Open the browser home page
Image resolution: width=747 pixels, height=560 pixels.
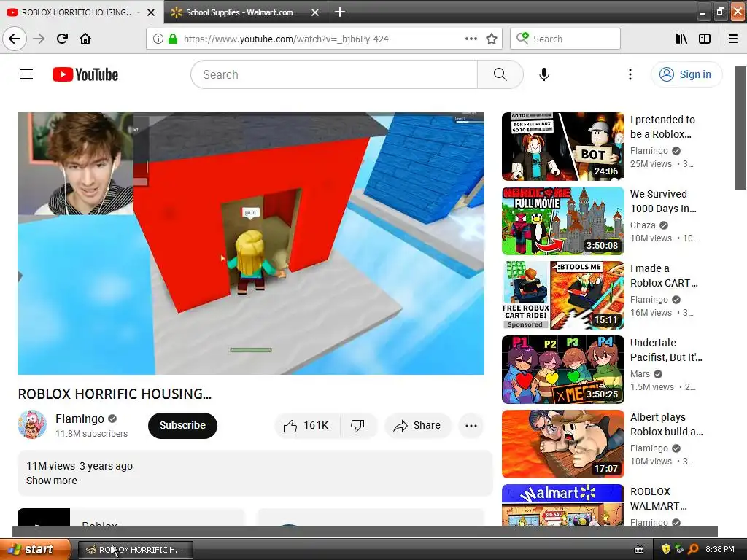point(85,39)
